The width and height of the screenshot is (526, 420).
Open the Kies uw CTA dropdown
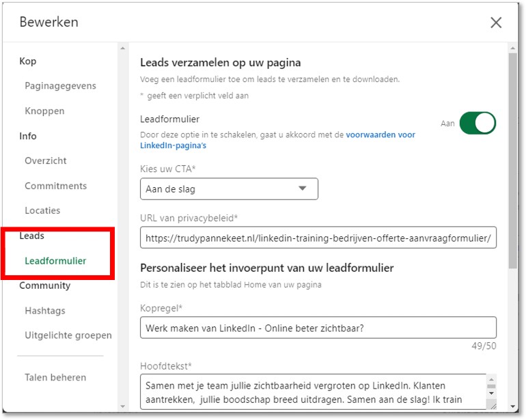point(229,189)
